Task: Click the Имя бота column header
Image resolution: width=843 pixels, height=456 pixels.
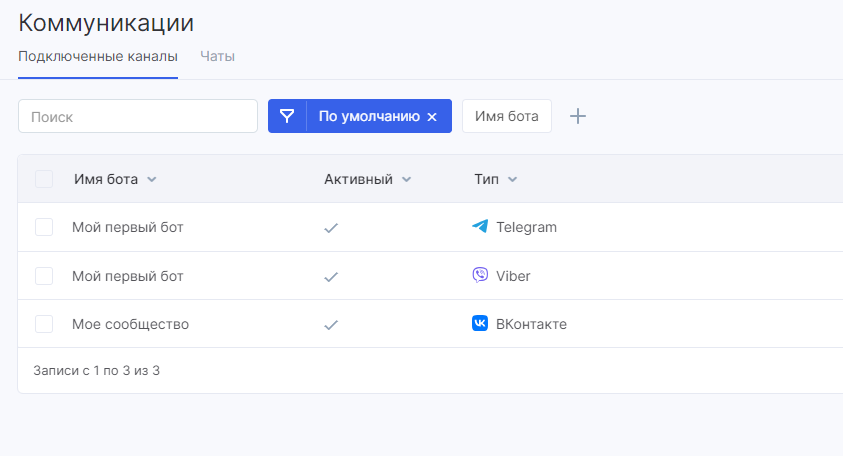Action: pyautogui.click(x=106, y=179)
